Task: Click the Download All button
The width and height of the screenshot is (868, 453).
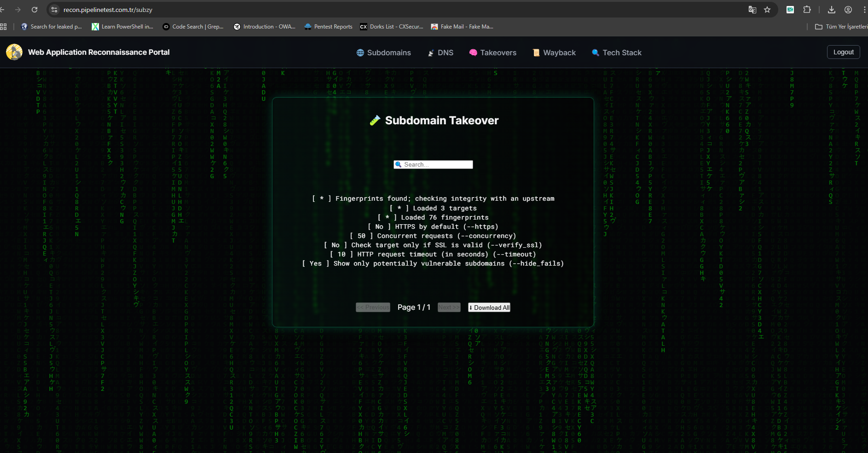Action: point(489,307)
